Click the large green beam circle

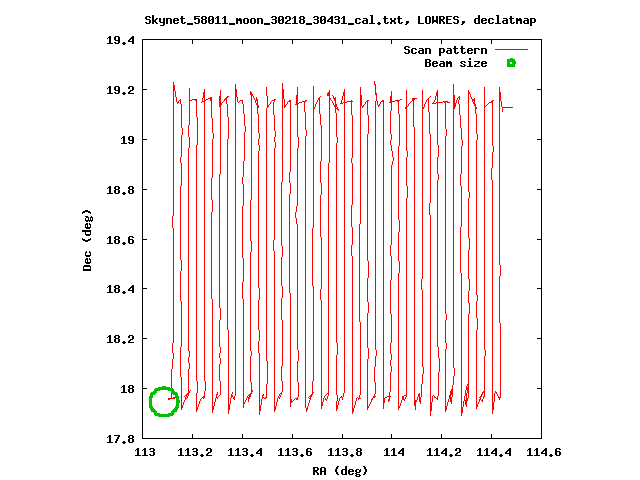tap(164, 402)
